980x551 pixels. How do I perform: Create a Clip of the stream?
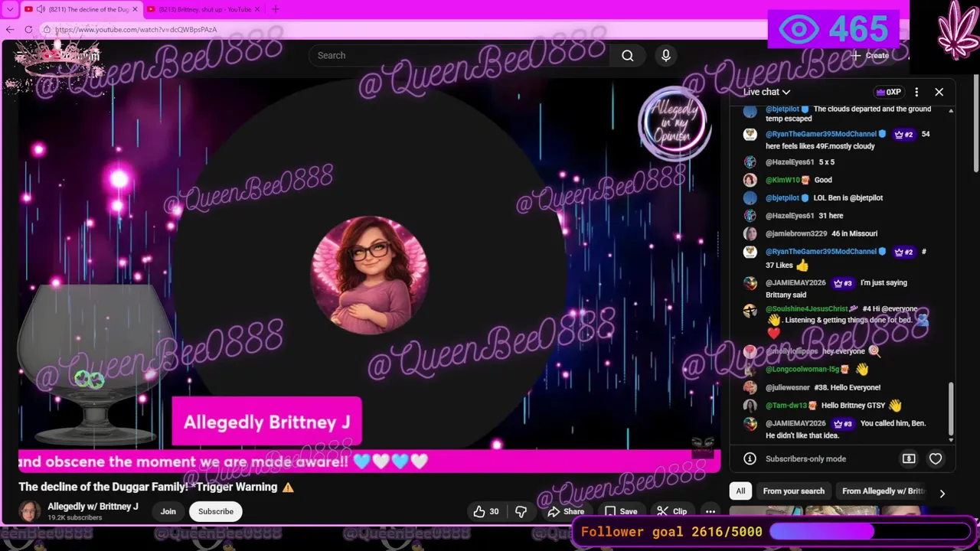pos(671,511)
